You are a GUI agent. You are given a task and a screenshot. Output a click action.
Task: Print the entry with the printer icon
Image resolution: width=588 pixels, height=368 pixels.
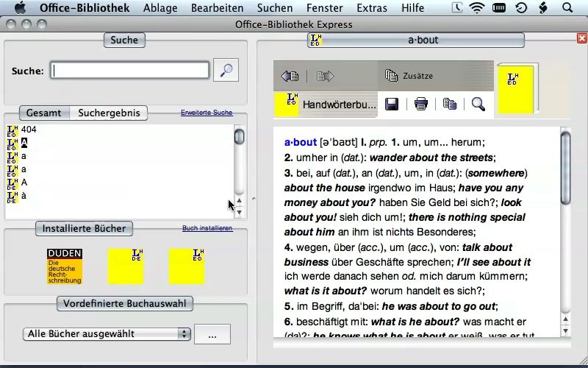click(420, 104)
